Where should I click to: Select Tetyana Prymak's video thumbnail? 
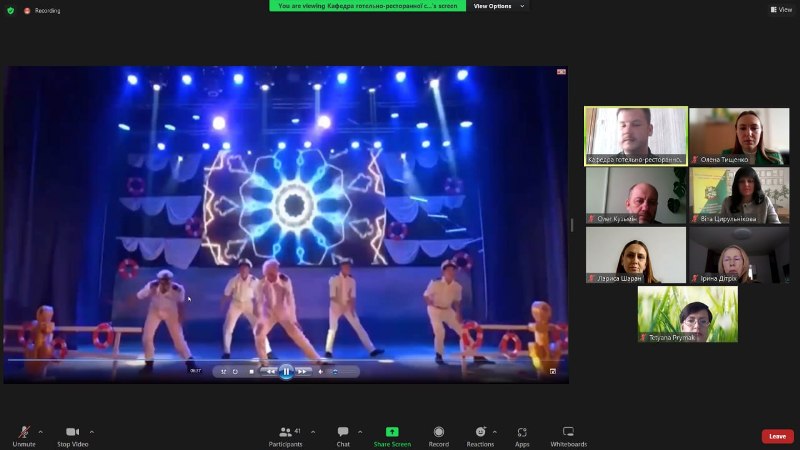688,315
